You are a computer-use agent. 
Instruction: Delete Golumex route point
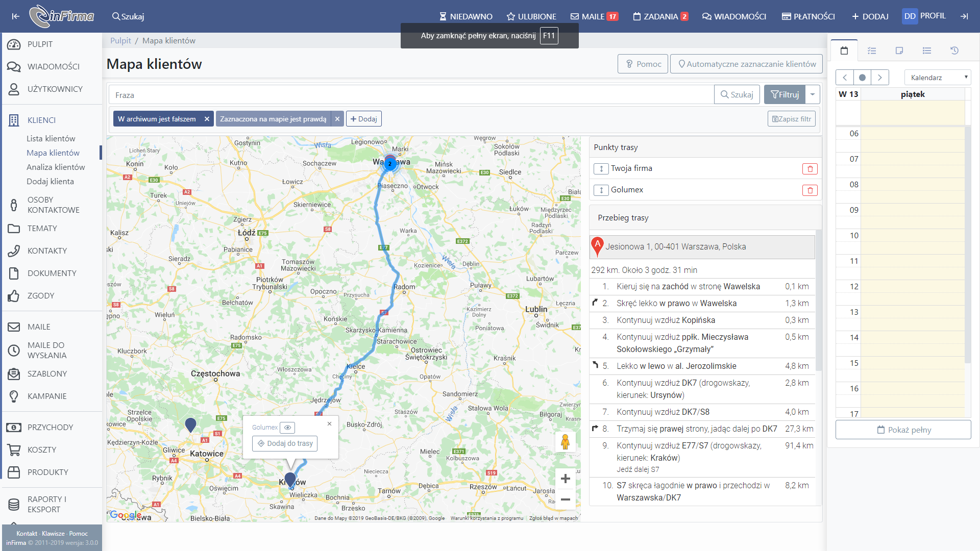pyautogui.click(x=810, y=190)
